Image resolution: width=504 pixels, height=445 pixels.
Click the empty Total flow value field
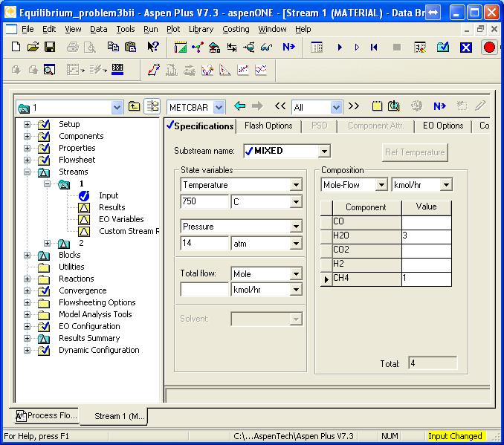point(204,289)
